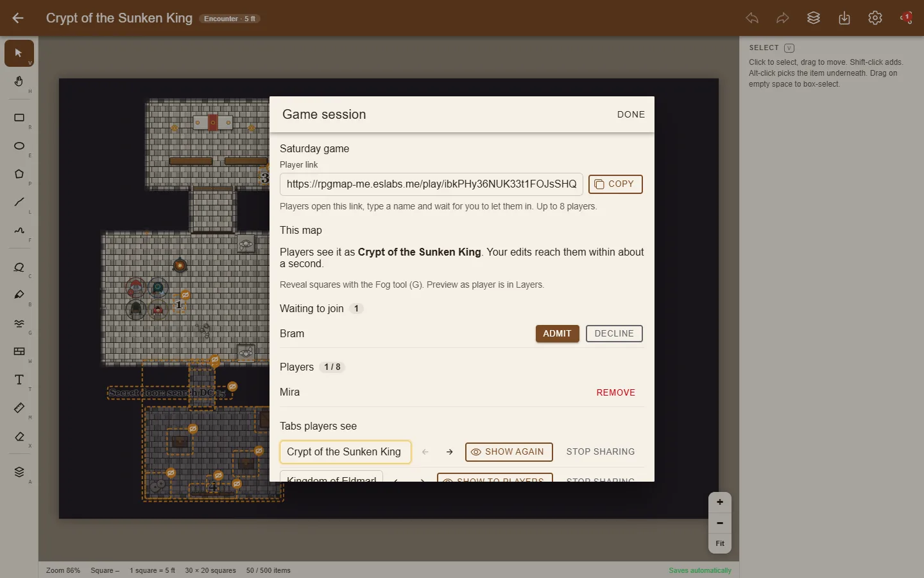
Task: Click the "50 / 500 items" status text
Action: tap(268, 570)
